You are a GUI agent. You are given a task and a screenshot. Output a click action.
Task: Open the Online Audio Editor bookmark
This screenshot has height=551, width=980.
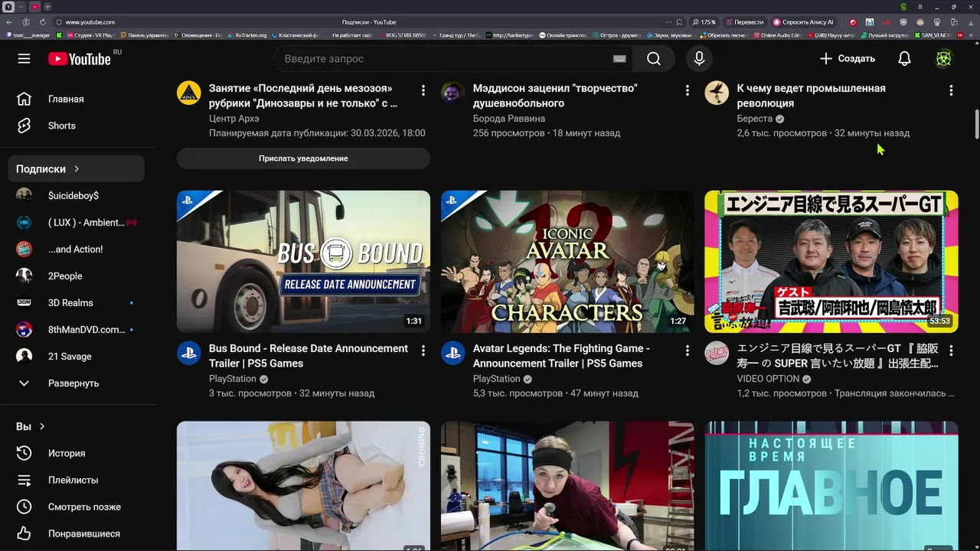777,35
